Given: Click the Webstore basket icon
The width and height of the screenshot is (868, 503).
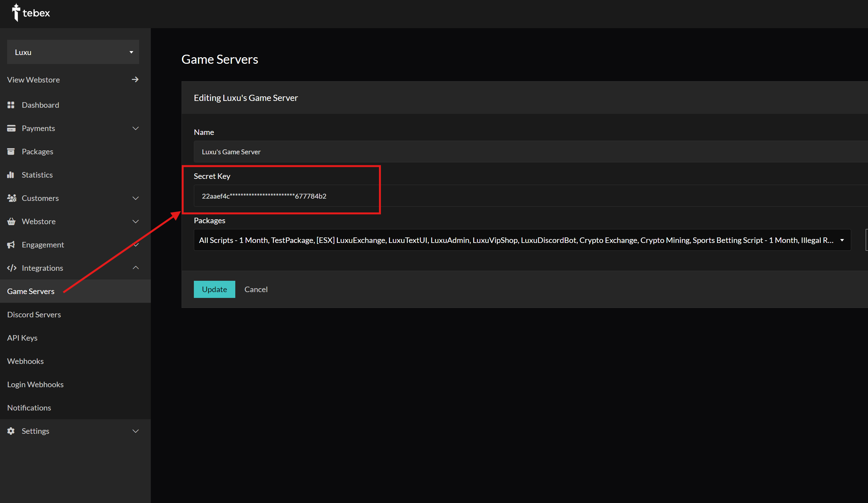Looking at the screenshot, I should [11, 221].
